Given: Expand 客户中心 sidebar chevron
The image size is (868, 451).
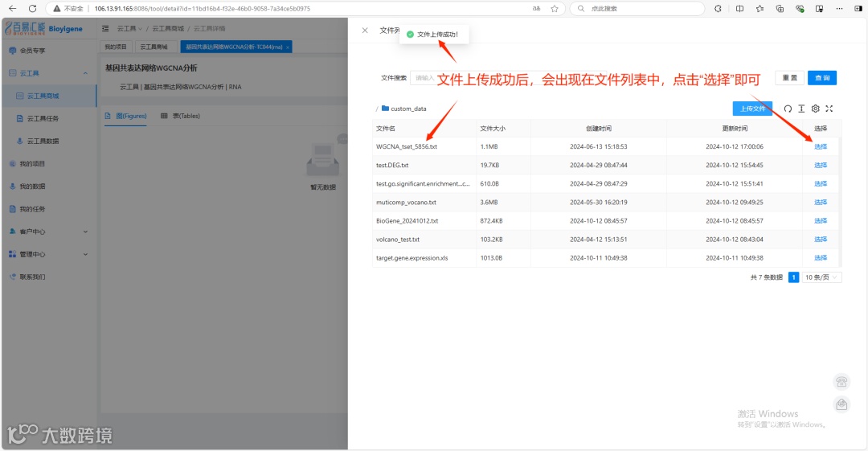Looking at the screenshot, I should (85, 232).
